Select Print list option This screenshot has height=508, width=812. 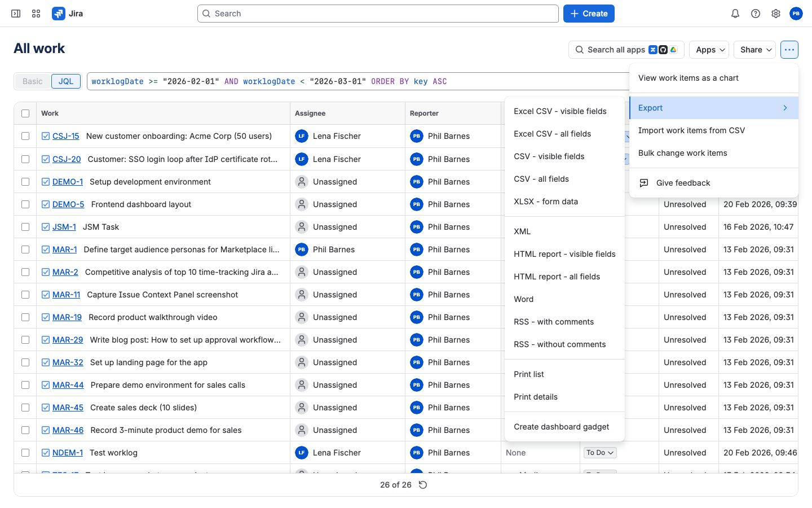[565, 374]
